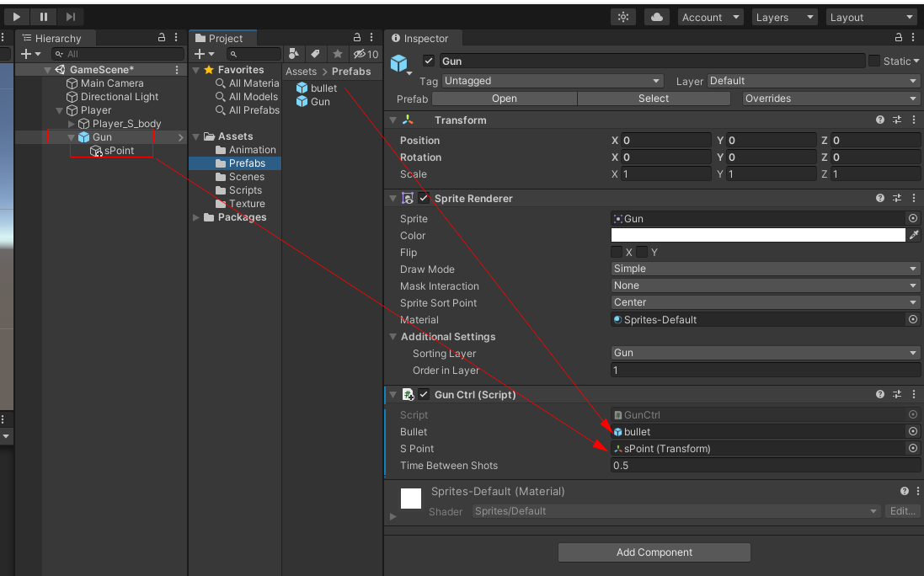Open the Account dropdown
Image resolution: width=924 pixels, height=576 pixels.
(710, 17)
